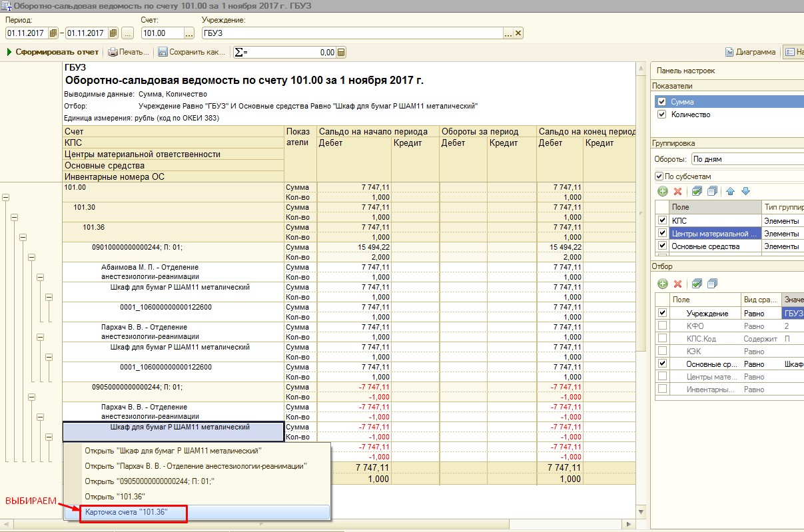Toggle the По субсчетам checkbox
804x532 pixels.
point(660,176)
